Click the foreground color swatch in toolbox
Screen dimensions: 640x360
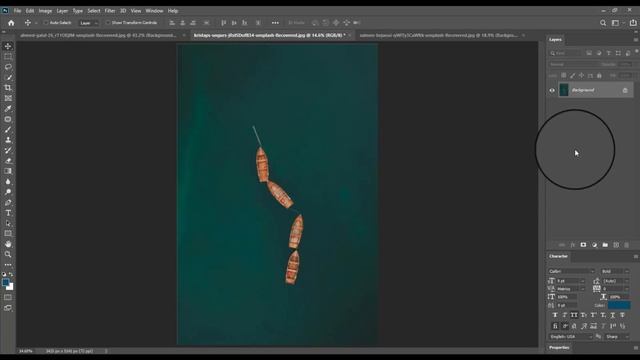pos(6,282)
